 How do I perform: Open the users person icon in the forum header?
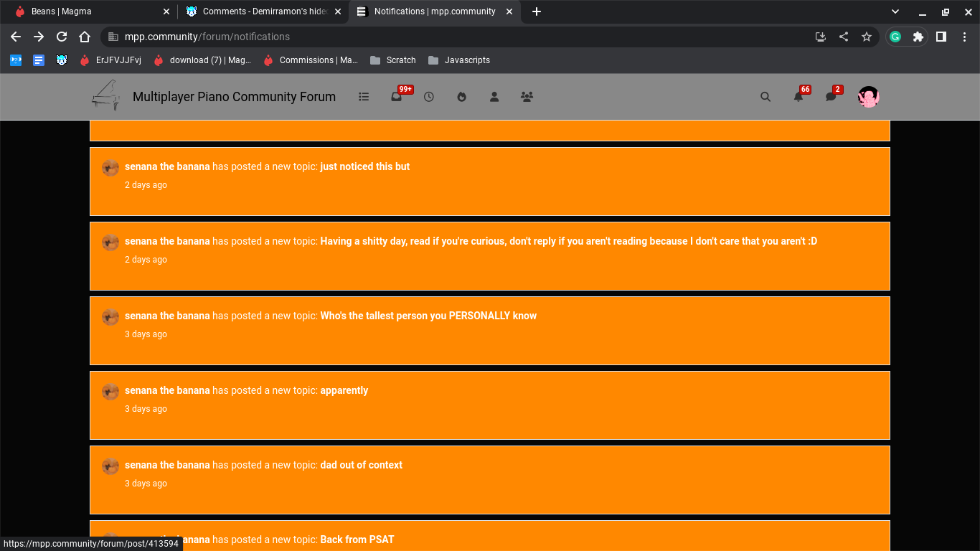pos(494,97)
